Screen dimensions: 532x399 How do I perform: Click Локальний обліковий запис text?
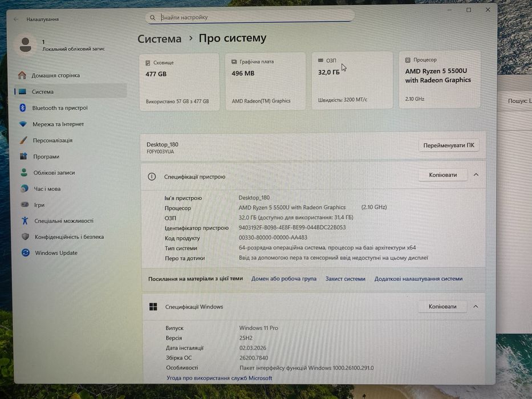click(74, 49)
